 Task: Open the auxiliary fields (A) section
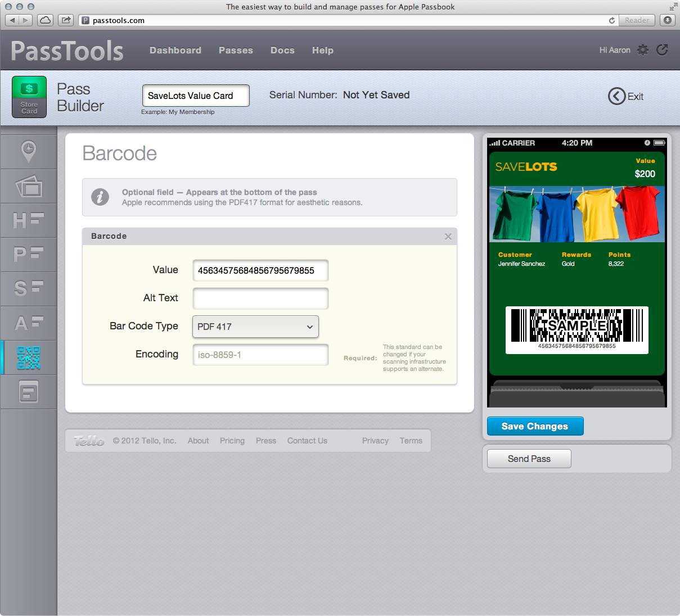(29, 323)
